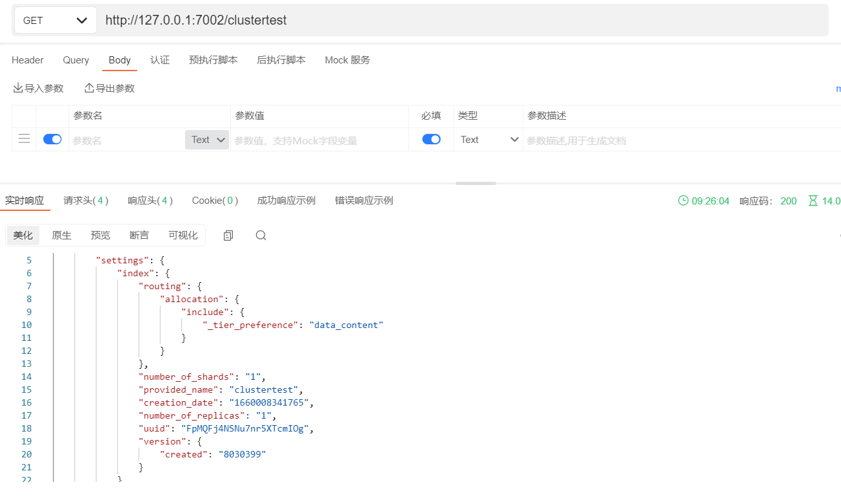Switch to the Header tab
The image size is (841, 504).
click(x=28, y=60)
